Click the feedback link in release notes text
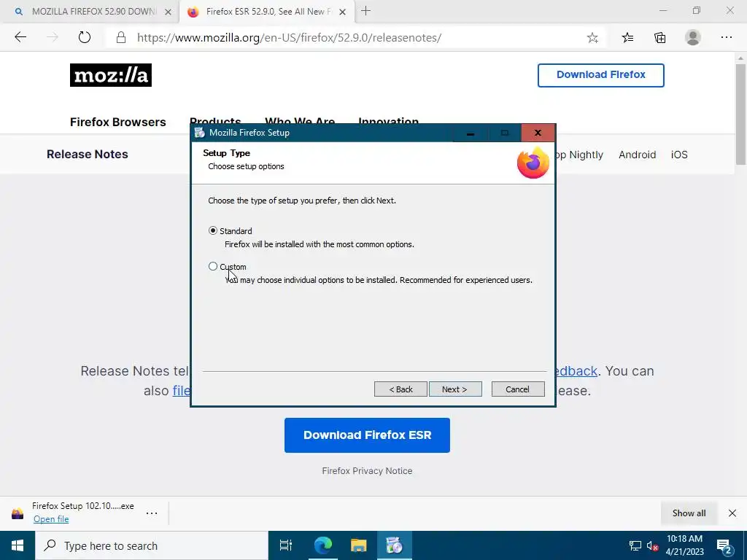The height and width of the screenshot is (560, 747). (577, 371)
